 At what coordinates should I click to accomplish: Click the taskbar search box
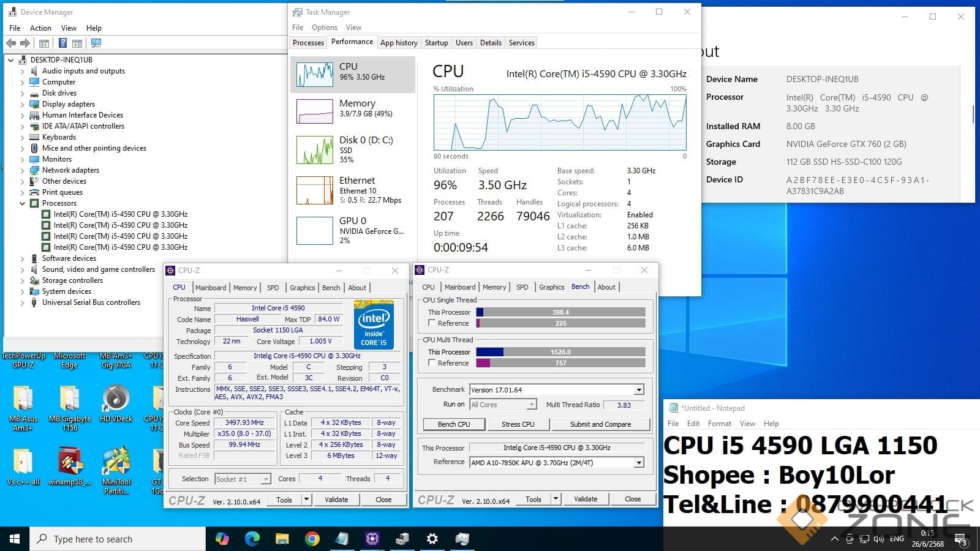118,539
